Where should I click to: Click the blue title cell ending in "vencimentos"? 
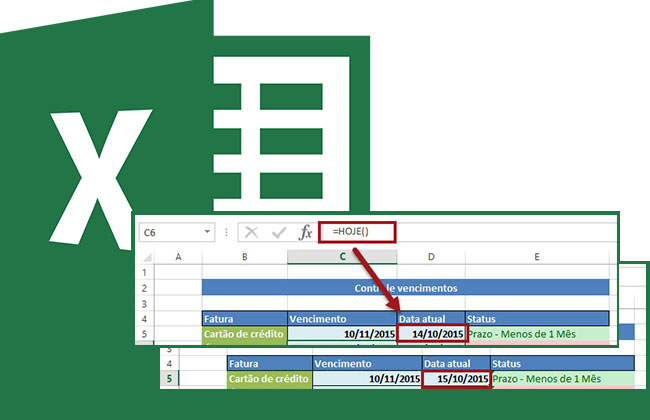[x=405, y=288]
